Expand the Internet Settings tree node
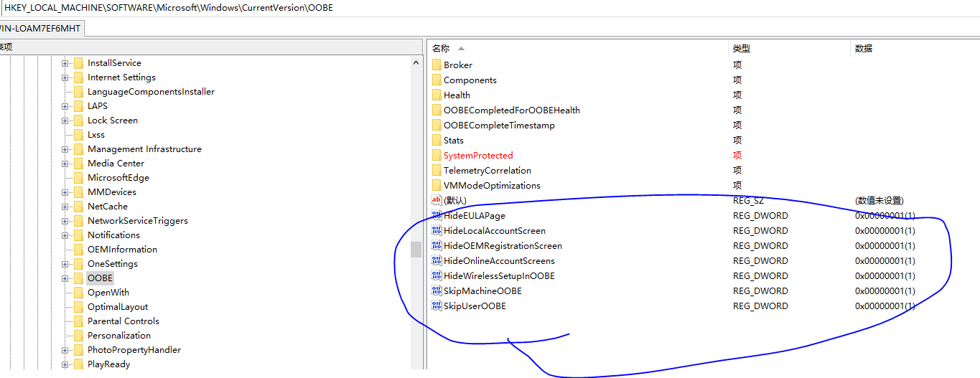Image resolution: width=980 pixels, height=378 pixels. (65, 77)
